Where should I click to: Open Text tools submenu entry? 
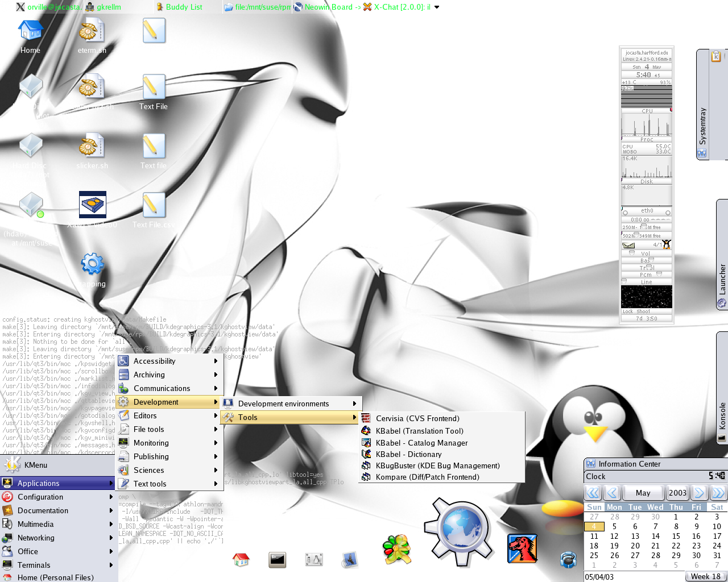(x=169, y=484)
